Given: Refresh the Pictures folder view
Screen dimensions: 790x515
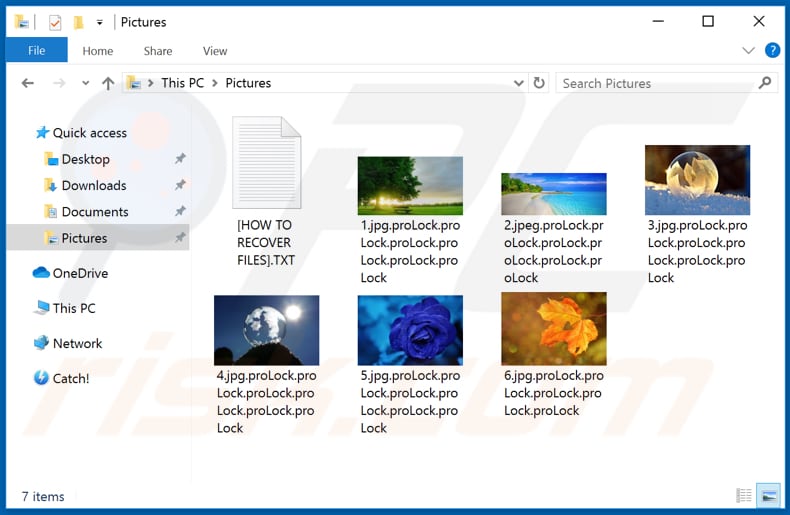Looking at the screenshot, I should pos(540,83).
